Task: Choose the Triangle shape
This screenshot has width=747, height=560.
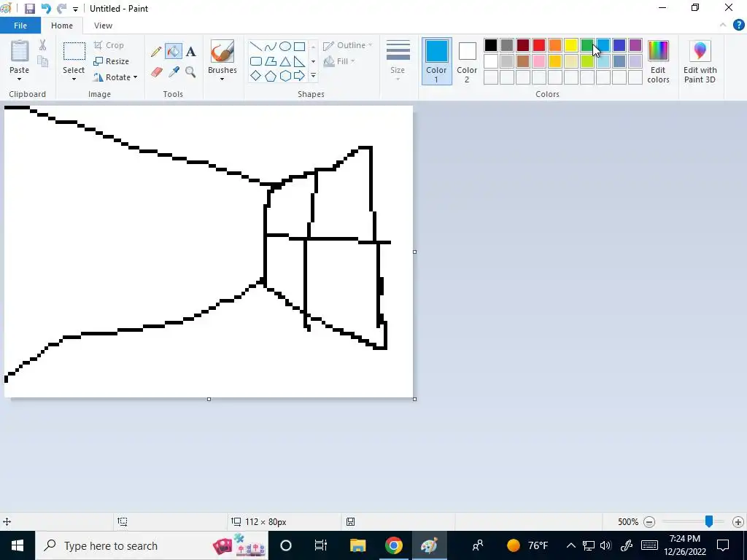Action: pyautogui.click(x=285, y=61)
